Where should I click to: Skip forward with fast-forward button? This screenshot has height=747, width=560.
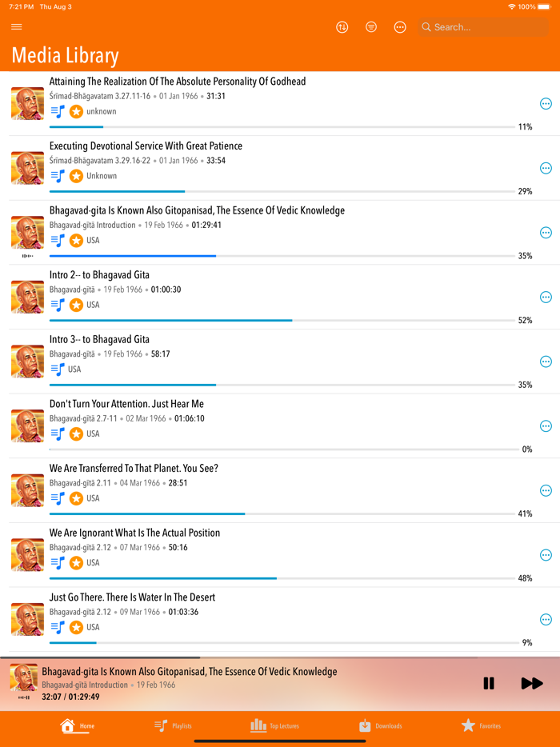point(532,683)
